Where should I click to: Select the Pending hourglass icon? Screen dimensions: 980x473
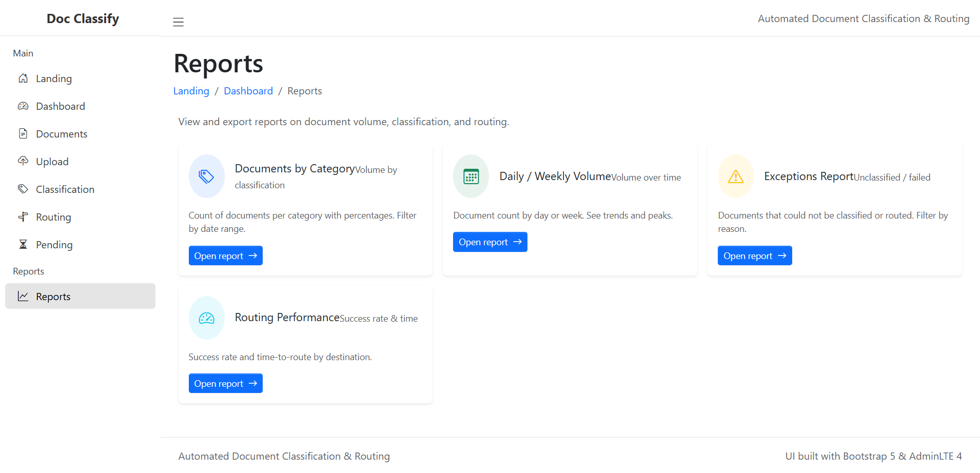point(23,244)
